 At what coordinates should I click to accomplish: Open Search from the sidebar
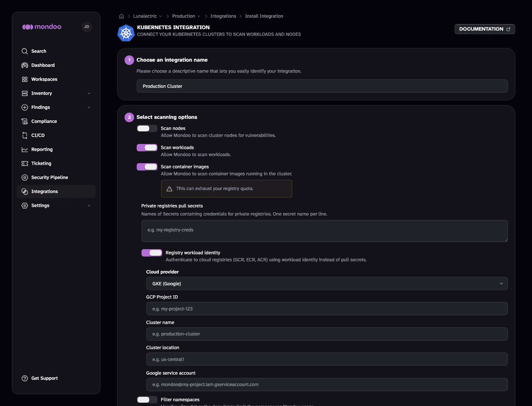[x=56, y=51]
